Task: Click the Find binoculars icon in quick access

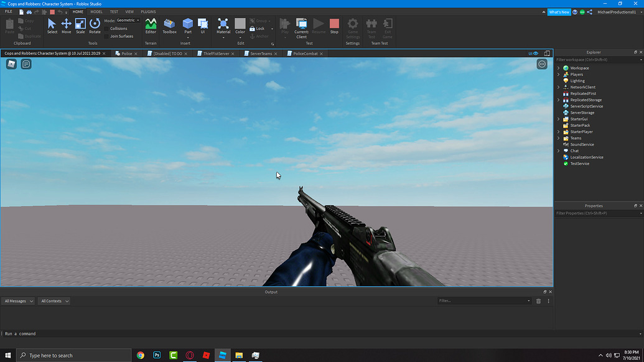Action: coord(29,12)
